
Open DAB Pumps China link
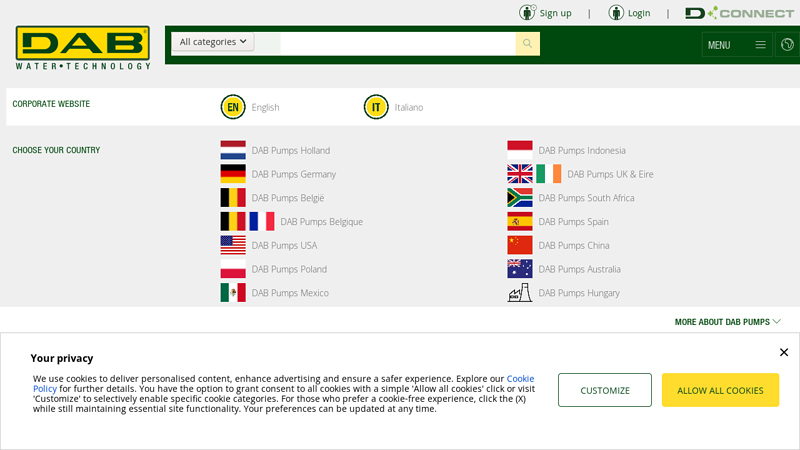(x=574, y=245)
